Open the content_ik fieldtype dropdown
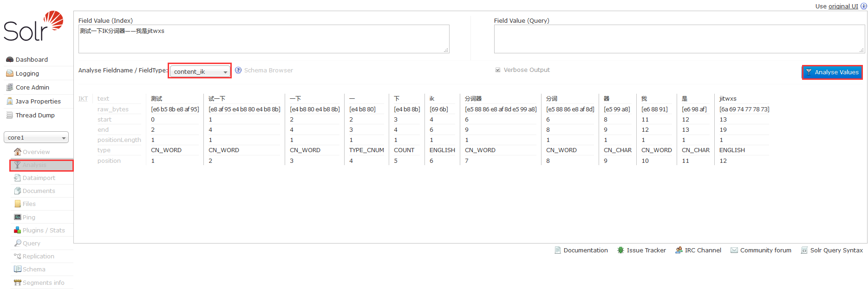The image size is (868, 289). (200, 71)
